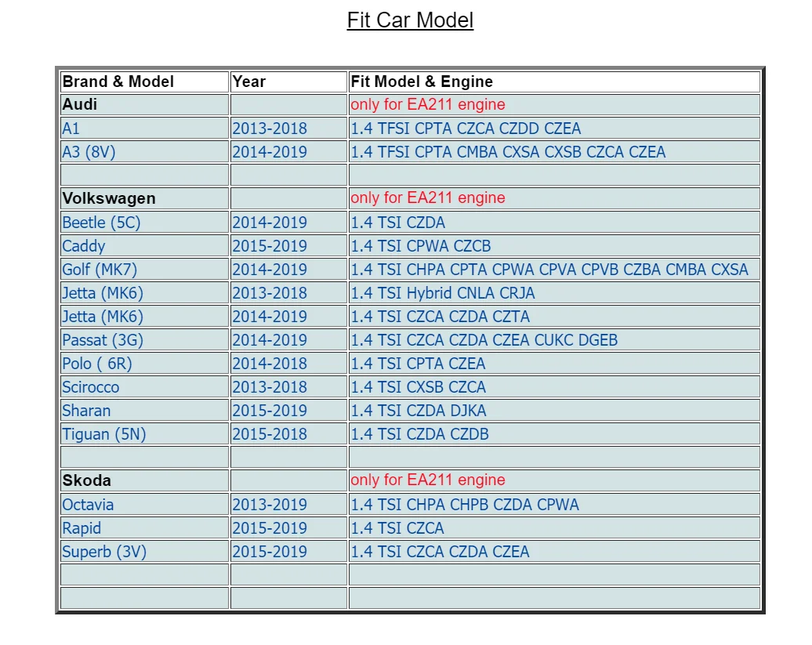Click the Rapid engine cell '1.4 TSI CZCA'
The image size is (812, 645).
pos(554,528)
